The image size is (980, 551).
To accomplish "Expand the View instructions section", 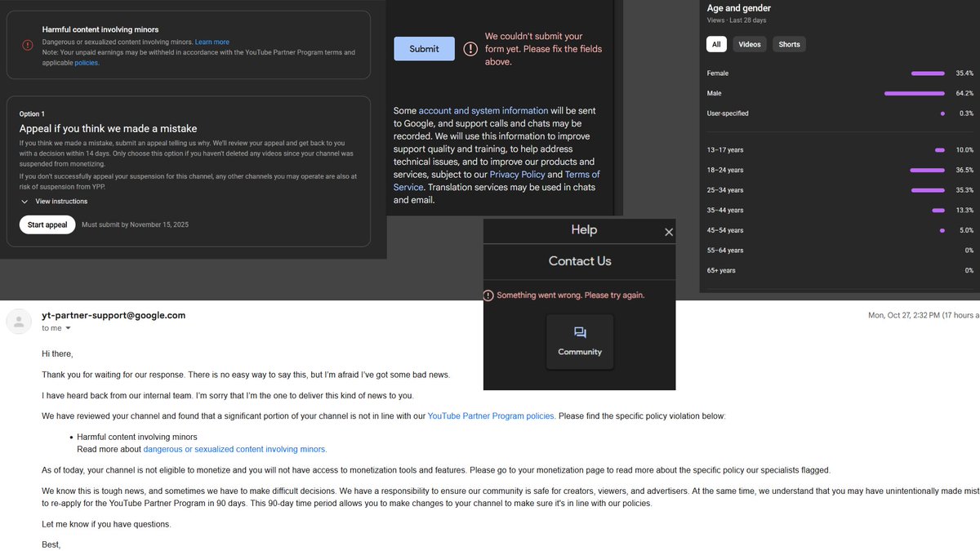I will (x=55, y=202).
